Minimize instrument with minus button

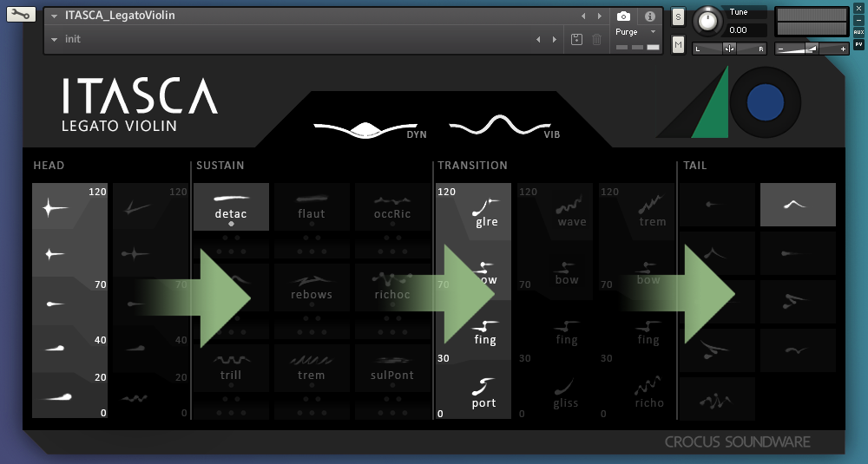click(x=858, y=21)
